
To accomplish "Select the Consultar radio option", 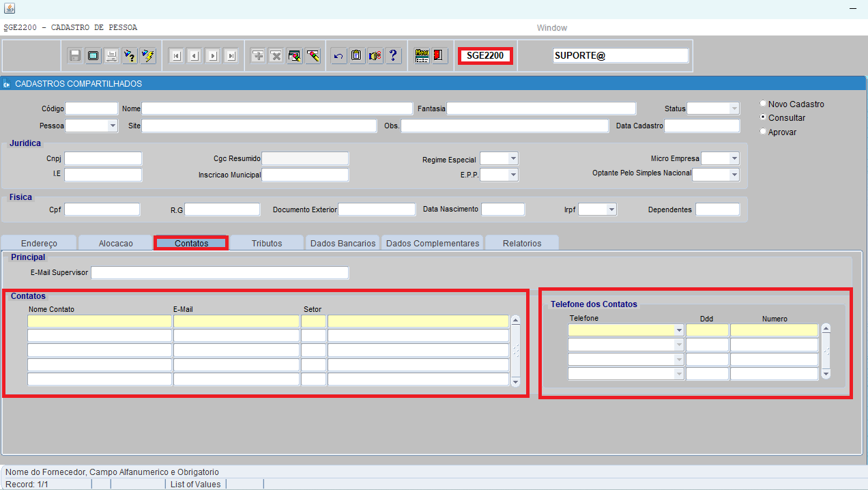I will click(x=763, y=118).
